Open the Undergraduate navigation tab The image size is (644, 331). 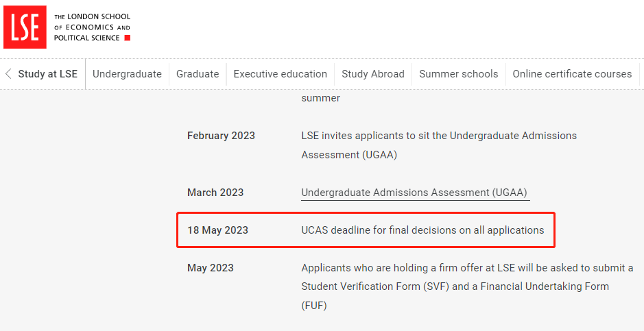click(127, 74)
